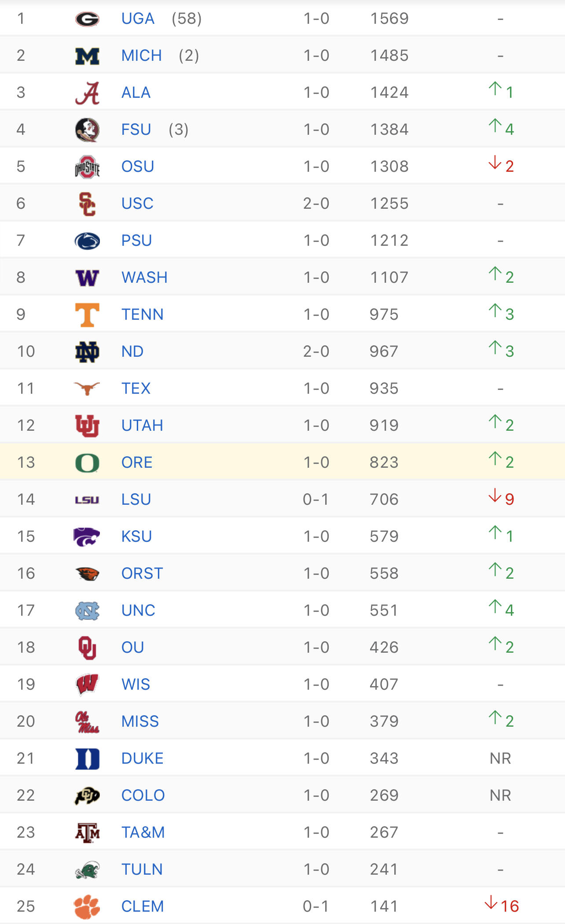This screenshot has height=924, width=565.
Task: Open the UGA team link
Action: pyautogui.click(x=138, y=18)
